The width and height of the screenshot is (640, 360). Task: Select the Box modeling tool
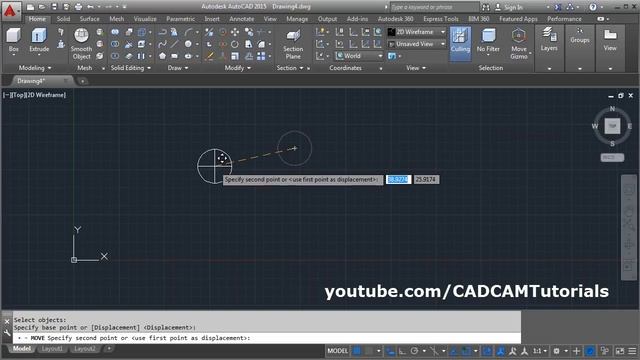(13, 41)
